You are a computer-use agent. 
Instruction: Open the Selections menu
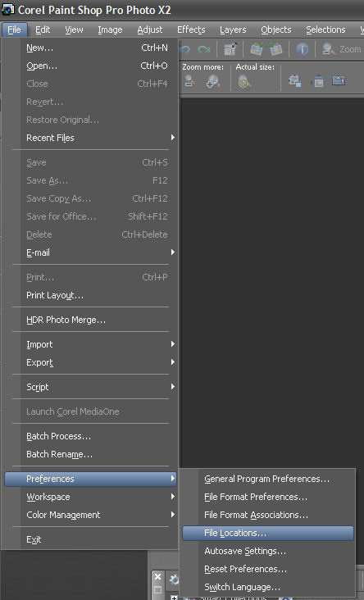click(x=325, y=30)
